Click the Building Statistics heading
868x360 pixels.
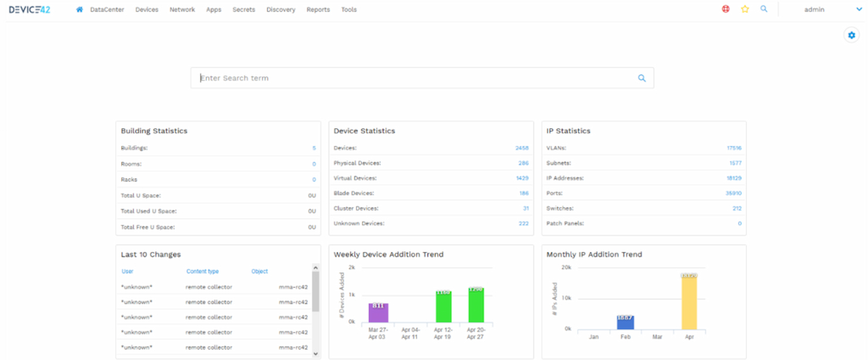click(x=154, y=131)
